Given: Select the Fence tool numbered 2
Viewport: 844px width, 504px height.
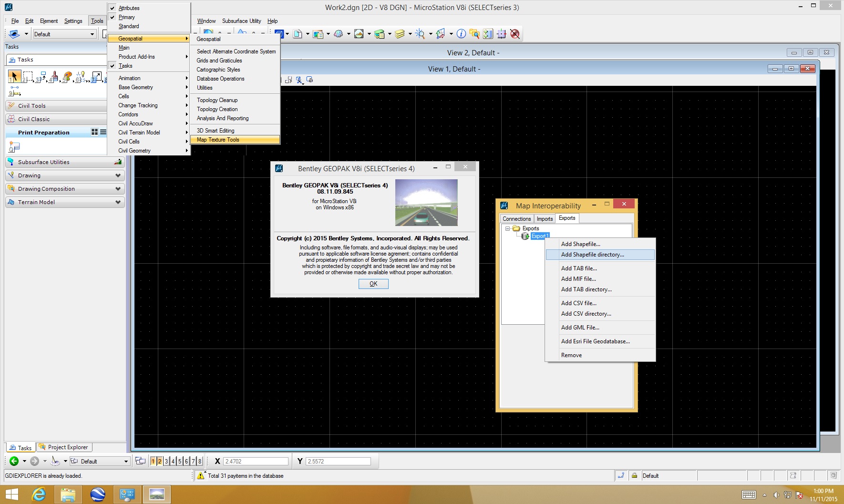Looking at the screenshot, I should tap(28, 76).
